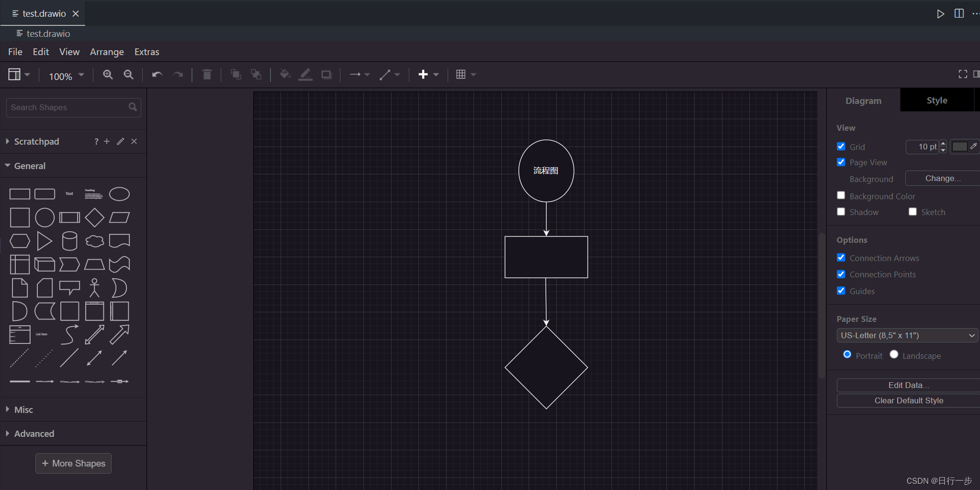Click the redo arrow icon

tap(178, 75)
